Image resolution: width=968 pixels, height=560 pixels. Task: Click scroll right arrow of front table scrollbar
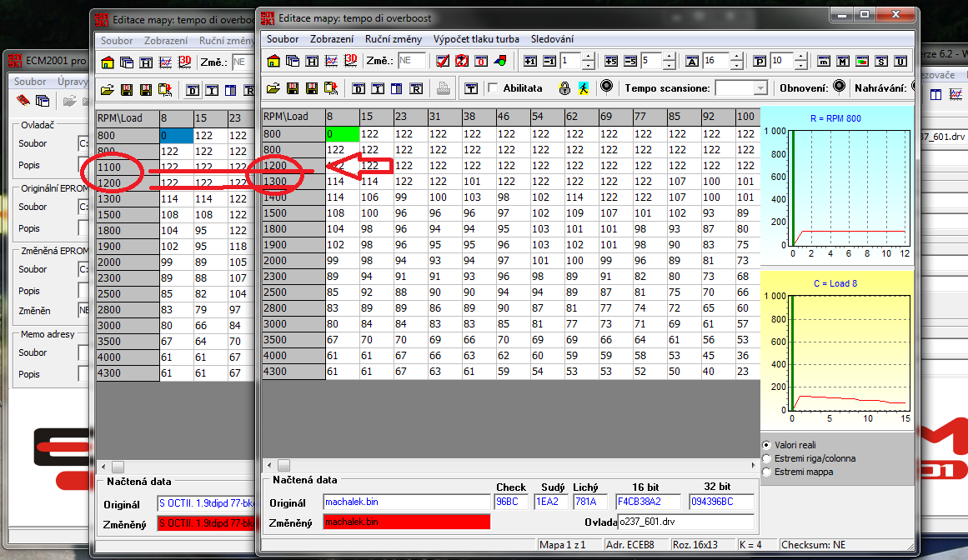[x=753, y=465]
